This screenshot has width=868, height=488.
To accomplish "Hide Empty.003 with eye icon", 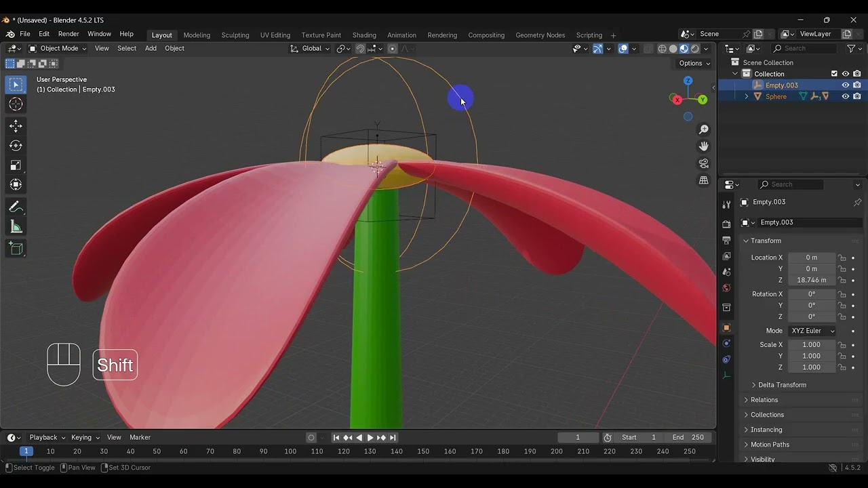I will tap(846, 85).
